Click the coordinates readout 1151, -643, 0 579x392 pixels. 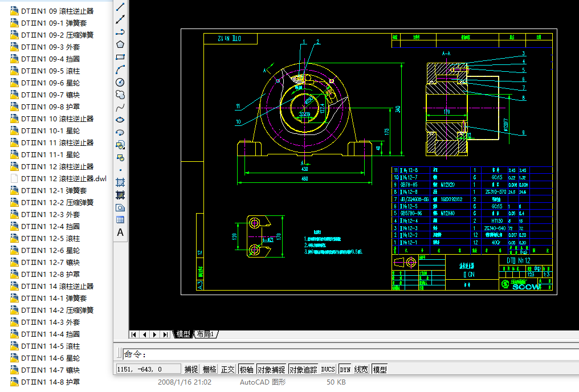[148, 369]
